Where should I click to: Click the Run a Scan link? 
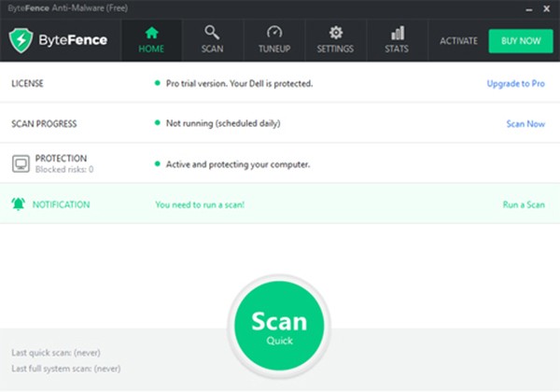pos(524,203)
